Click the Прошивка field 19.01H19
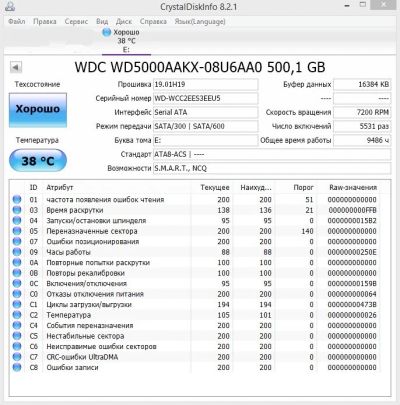The height and width of the screenshot is (405, 400). [205, 85]
